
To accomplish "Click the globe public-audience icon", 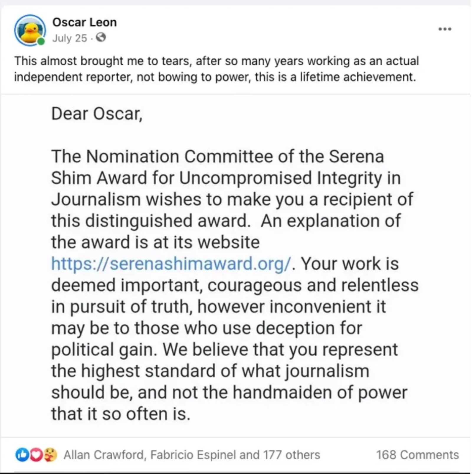I will (101, 38).
